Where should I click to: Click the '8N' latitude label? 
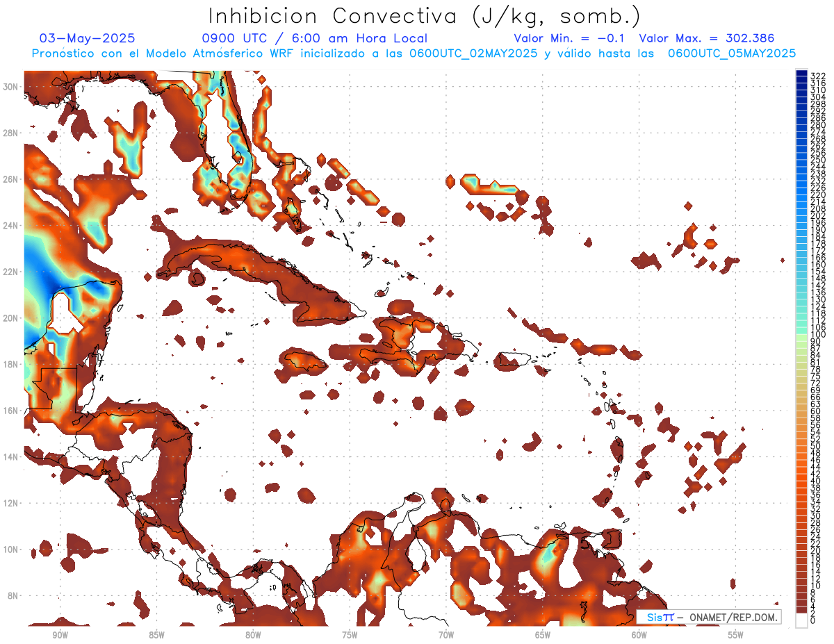coord(14,595)
